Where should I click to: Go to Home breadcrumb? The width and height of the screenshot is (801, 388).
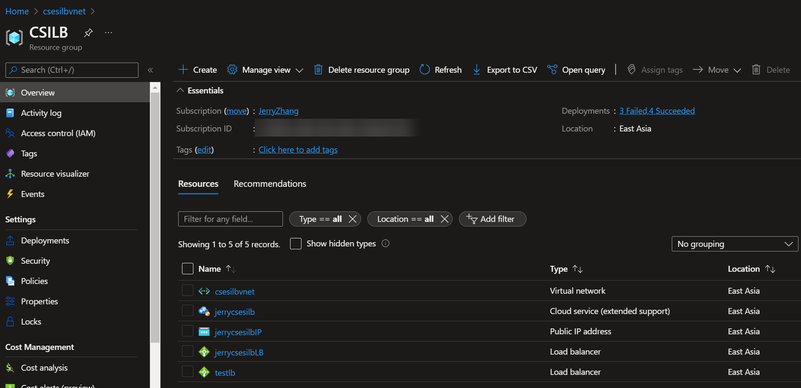(17, 11)
